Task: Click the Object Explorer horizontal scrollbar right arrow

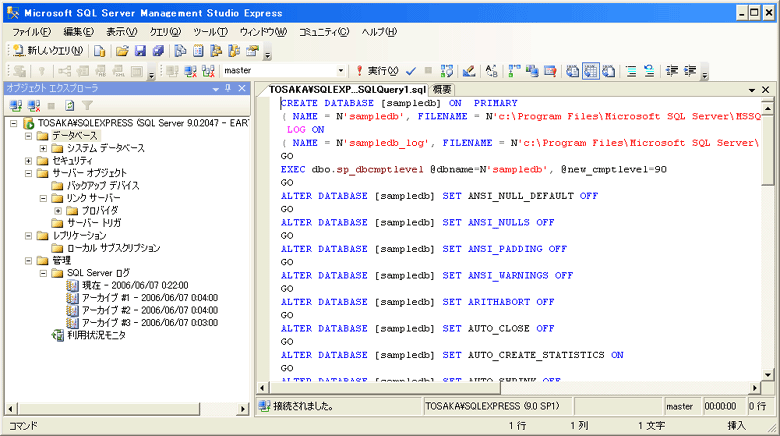Action: (x=243, y=409)
